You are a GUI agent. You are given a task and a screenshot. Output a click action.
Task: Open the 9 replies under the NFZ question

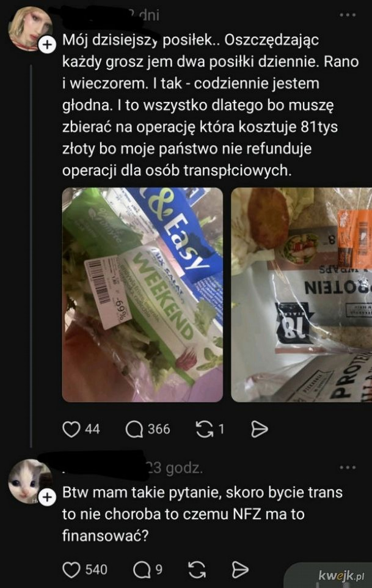pos(142,570)
